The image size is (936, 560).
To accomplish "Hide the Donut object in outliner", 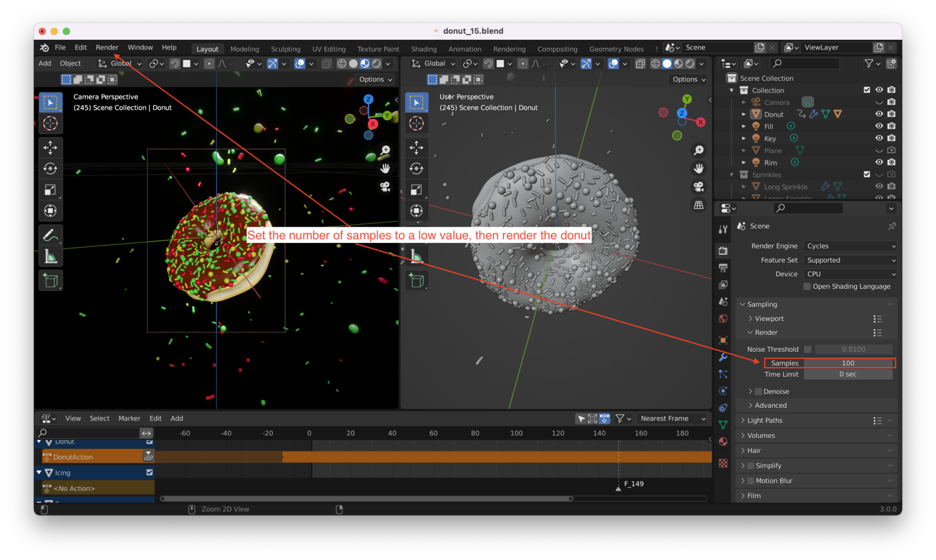I will point(879,114).
